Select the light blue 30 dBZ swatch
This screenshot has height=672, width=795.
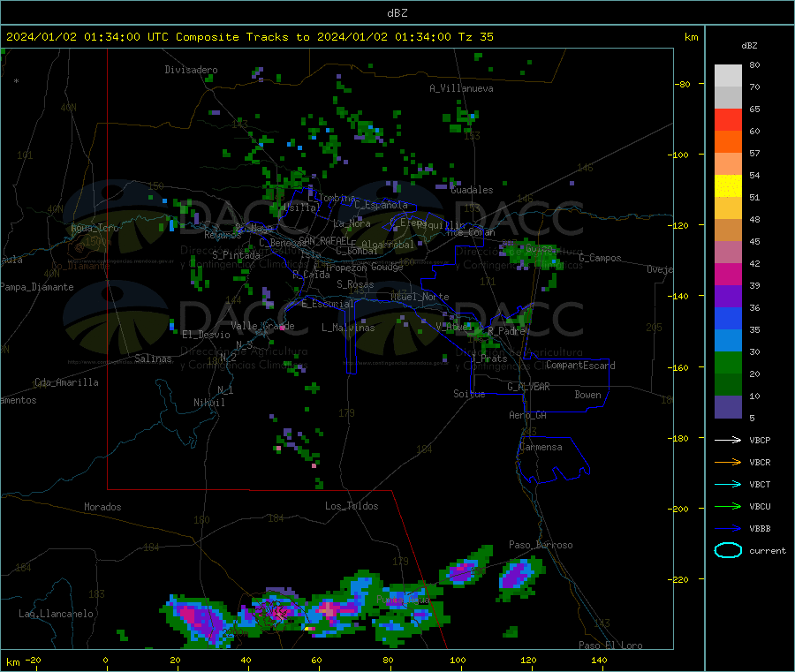728,341
